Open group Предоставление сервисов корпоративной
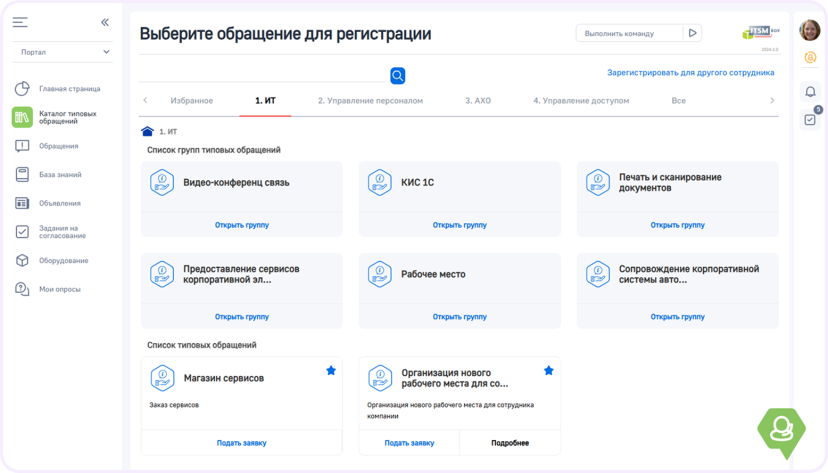Image resolution: width=828 pixels, height=473 pixels. tap(242, 317)
